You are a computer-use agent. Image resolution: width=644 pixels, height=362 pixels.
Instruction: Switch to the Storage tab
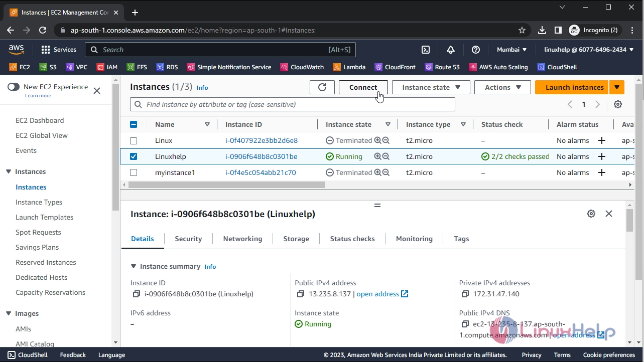click(x=296, y=239)
